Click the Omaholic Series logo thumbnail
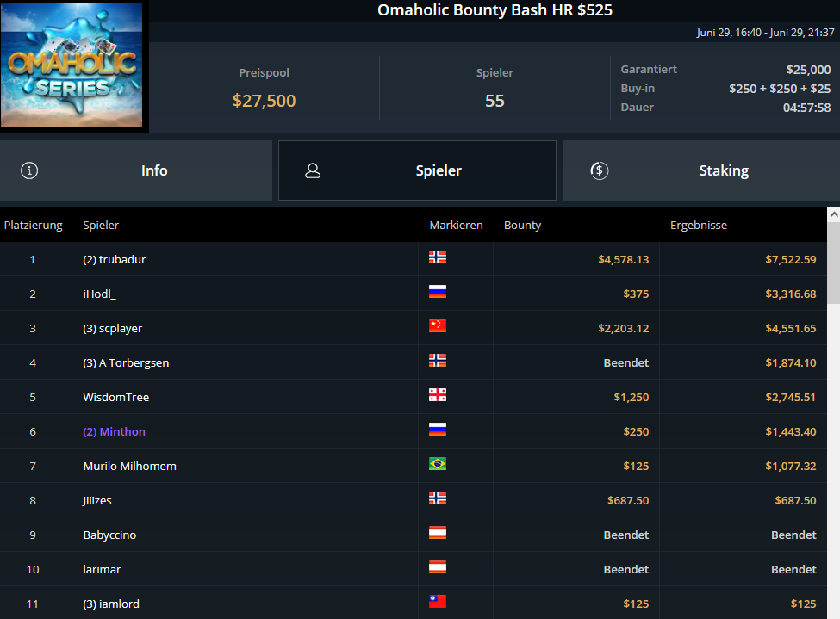The width and height of the screenshot is (840, 619). point(72,65)
